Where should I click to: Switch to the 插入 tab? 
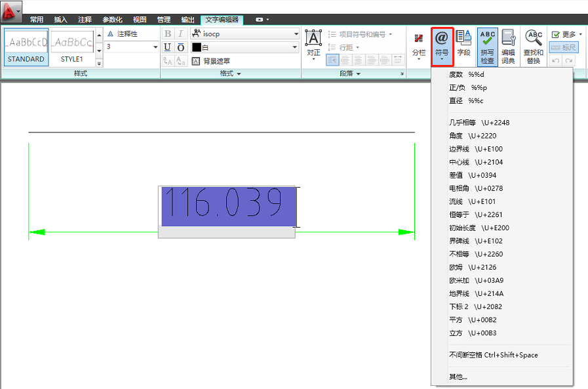[x=60, y=20]
